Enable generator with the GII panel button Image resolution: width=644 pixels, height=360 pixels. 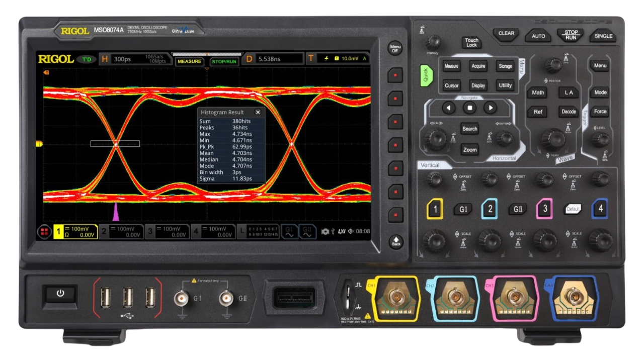[517, 209]
